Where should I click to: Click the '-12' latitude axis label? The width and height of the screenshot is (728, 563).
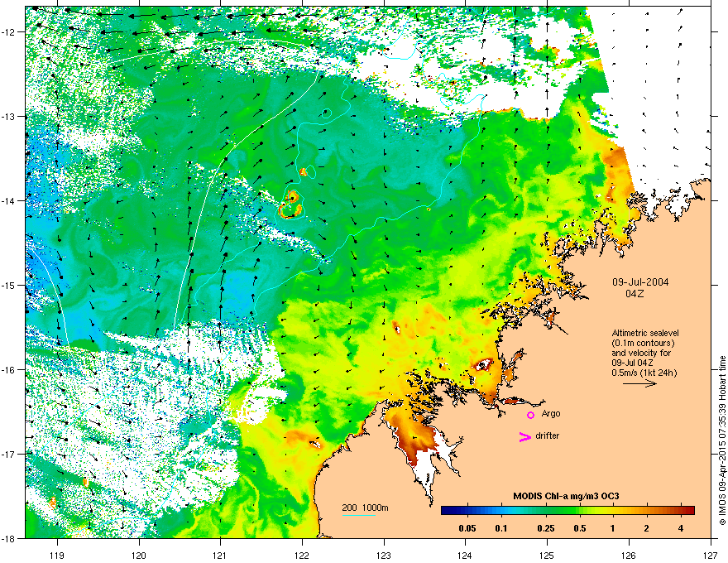9,32
